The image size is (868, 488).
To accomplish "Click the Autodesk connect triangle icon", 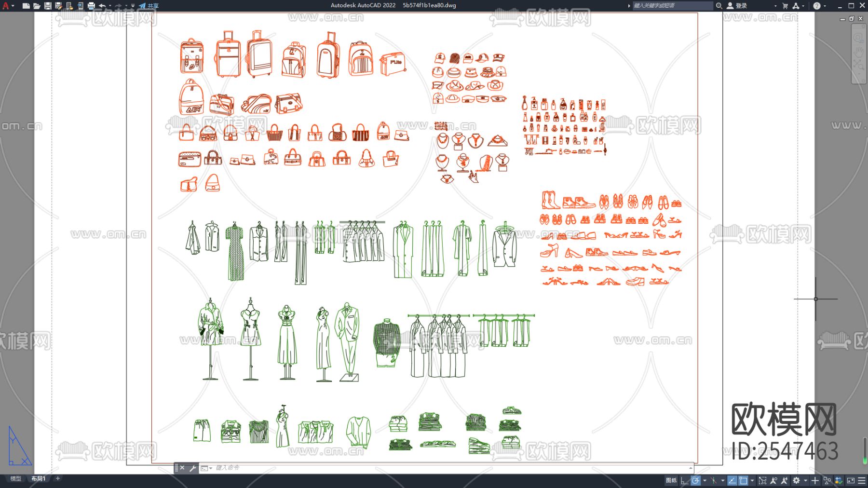I will [x=795, y=6].
